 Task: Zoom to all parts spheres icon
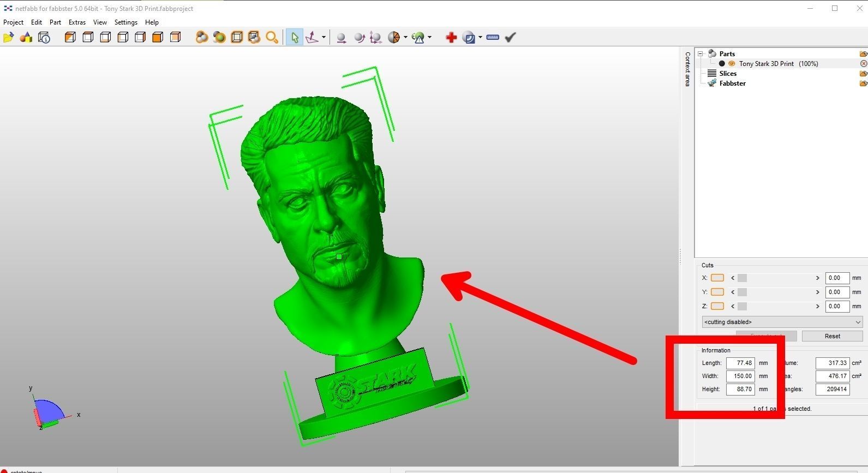[x=202, y=37]
